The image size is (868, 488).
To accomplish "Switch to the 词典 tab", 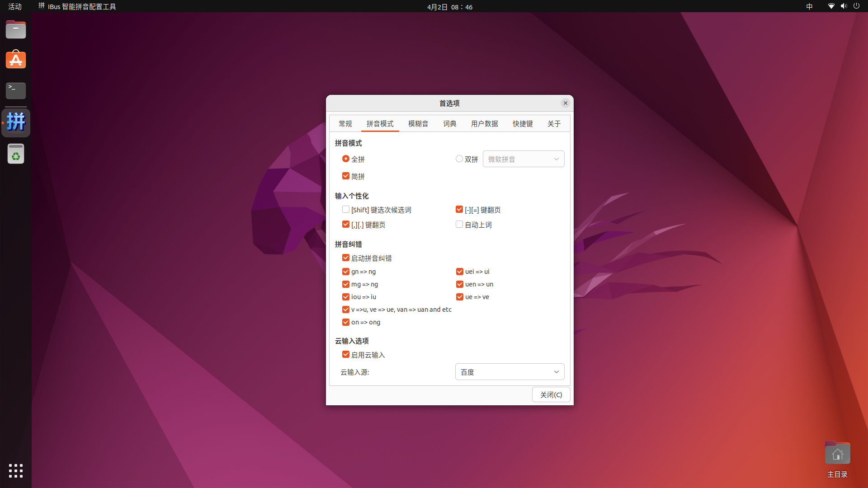I will 449,124.
